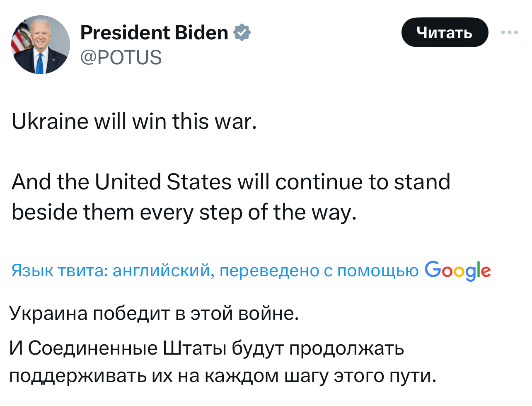Open the @POTUS handle link
The width and height of the screenshot is (532, 406).
coord(121,57)
